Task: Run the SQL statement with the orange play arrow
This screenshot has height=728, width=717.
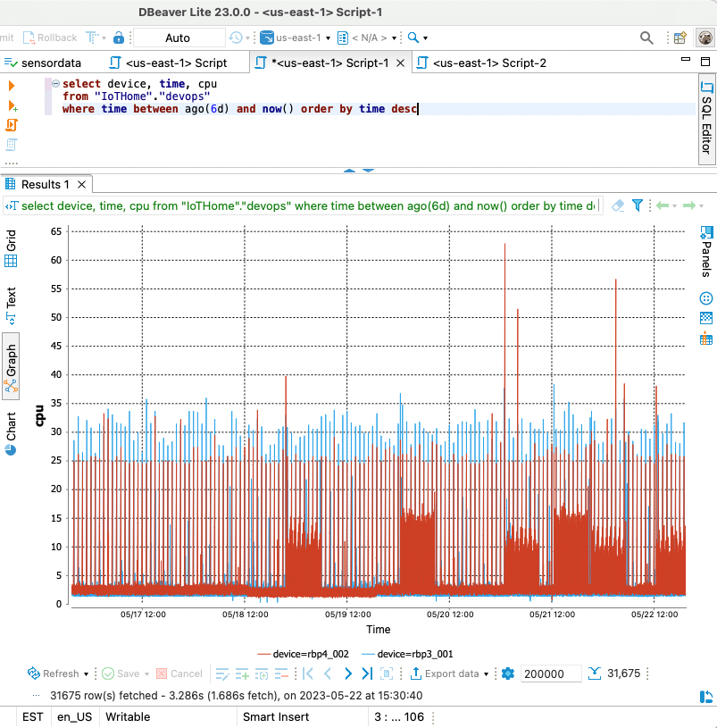Action: [x=13, y=86]
